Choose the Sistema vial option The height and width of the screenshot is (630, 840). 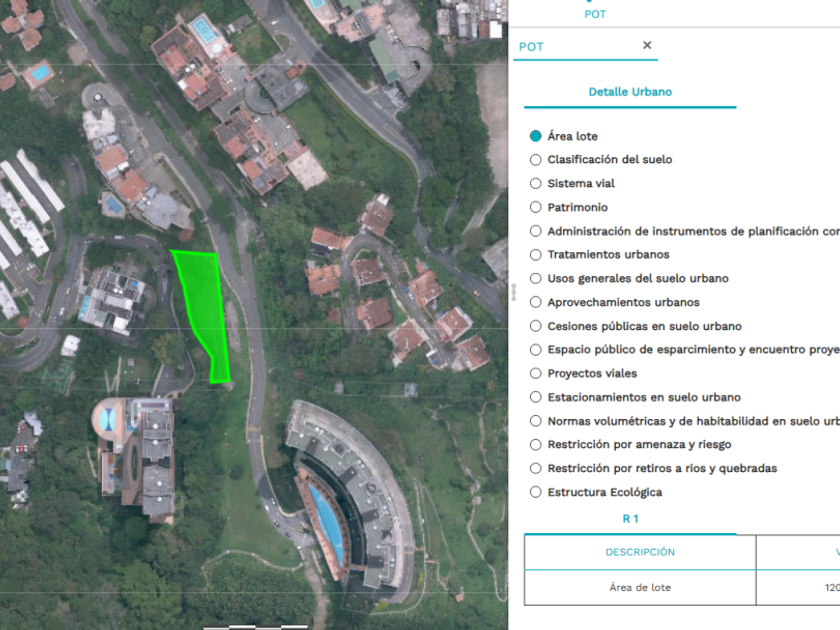pos(536,184)
